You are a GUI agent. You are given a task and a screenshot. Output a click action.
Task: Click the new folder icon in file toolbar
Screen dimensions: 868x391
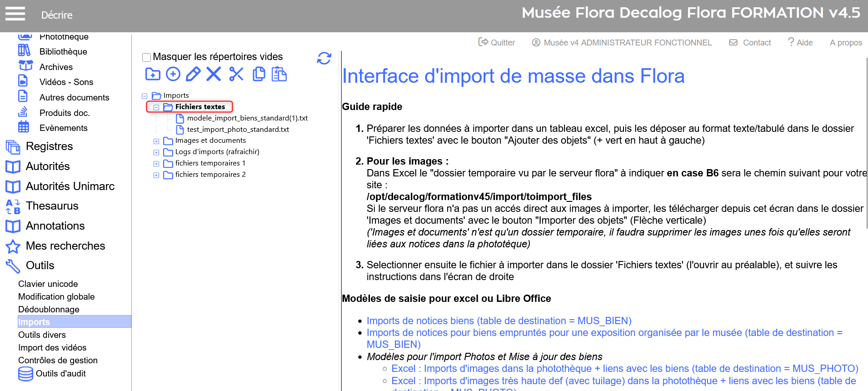(x=153, y=74)
